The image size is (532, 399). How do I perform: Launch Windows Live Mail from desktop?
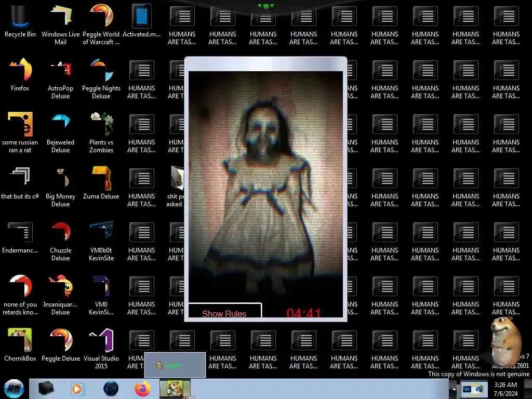[60, 24]
